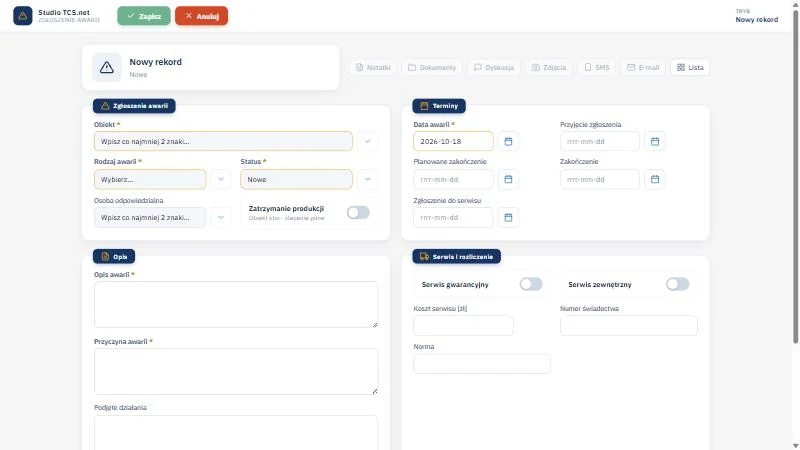Viewport: 800px width, 450px height.
Task: Click the warning triangle icon beside Nowy rekord
Action: pos(107,67)
